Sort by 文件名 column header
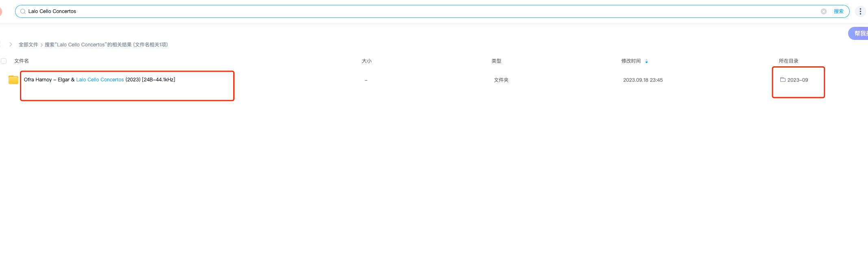The width and height of the screenshot is (868, 260). click(22, 61)
